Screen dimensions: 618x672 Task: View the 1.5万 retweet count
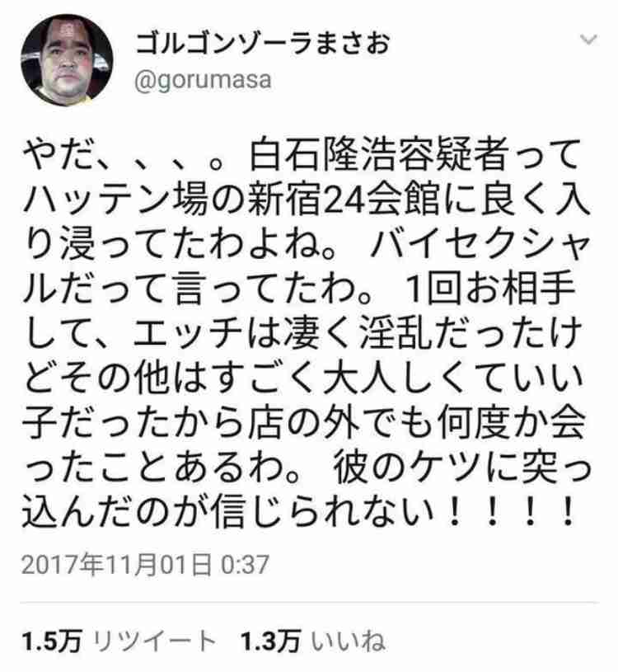tap(51, 641)
